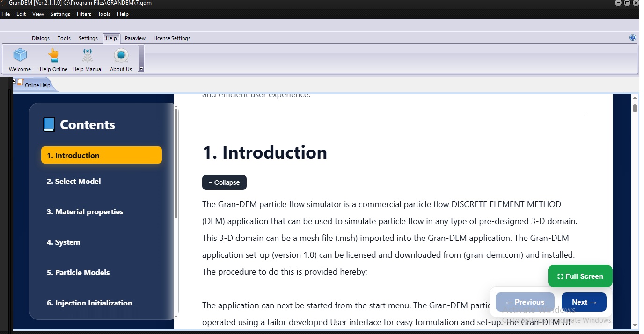Screen dimensions: 644x334
Task: Switch to the Tools ribbon tab
Action: point(64,38)
